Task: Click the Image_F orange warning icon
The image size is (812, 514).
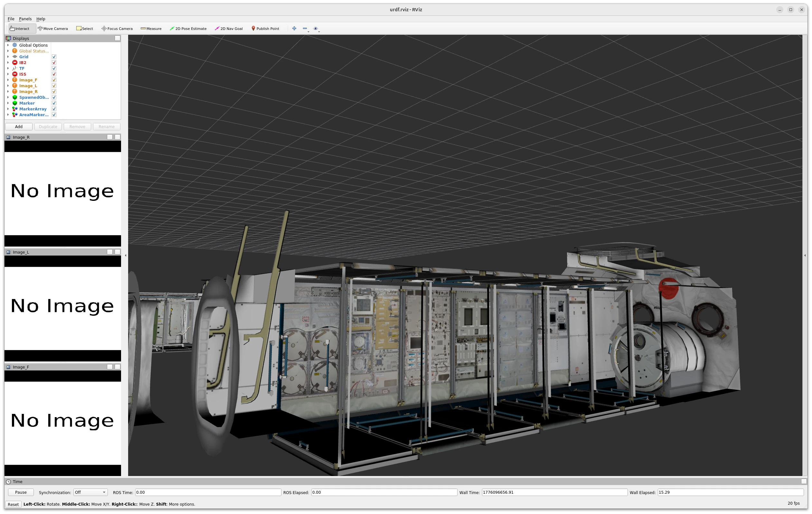Action: [x=15, y=80]
